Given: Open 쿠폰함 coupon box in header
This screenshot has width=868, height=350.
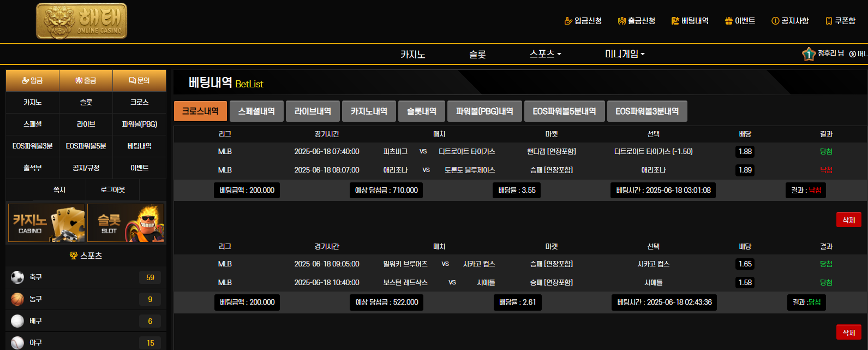Looking at the screenshot, I should 840,21.
